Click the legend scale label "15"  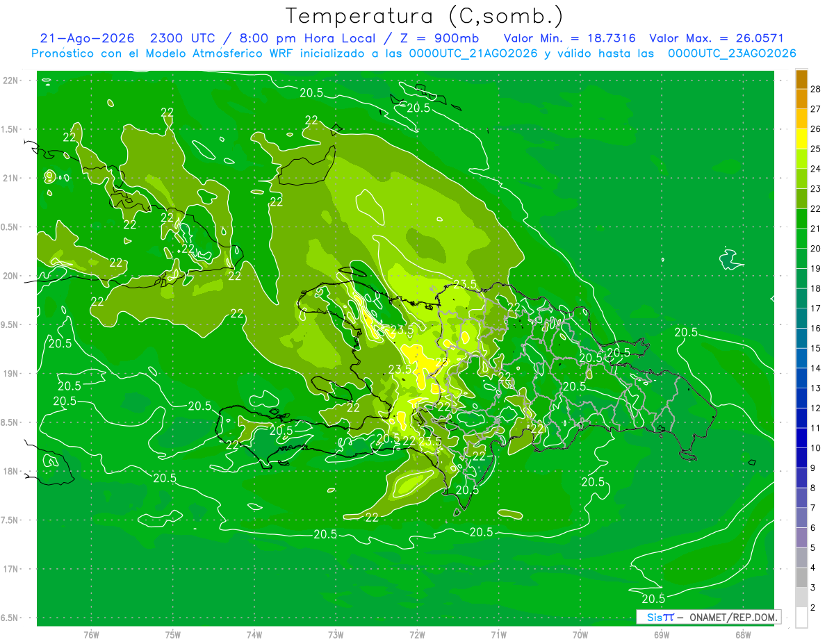(x=816, y=349)
